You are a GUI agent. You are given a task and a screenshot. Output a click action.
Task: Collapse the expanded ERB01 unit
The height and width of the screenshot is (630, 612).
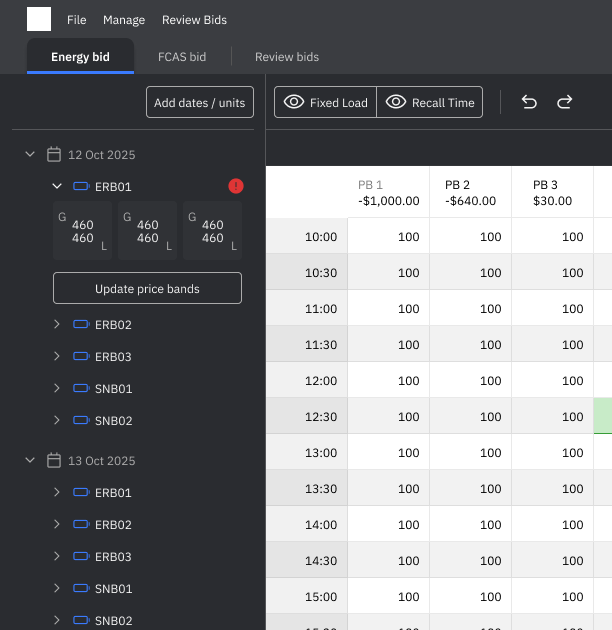coord(57,186)
